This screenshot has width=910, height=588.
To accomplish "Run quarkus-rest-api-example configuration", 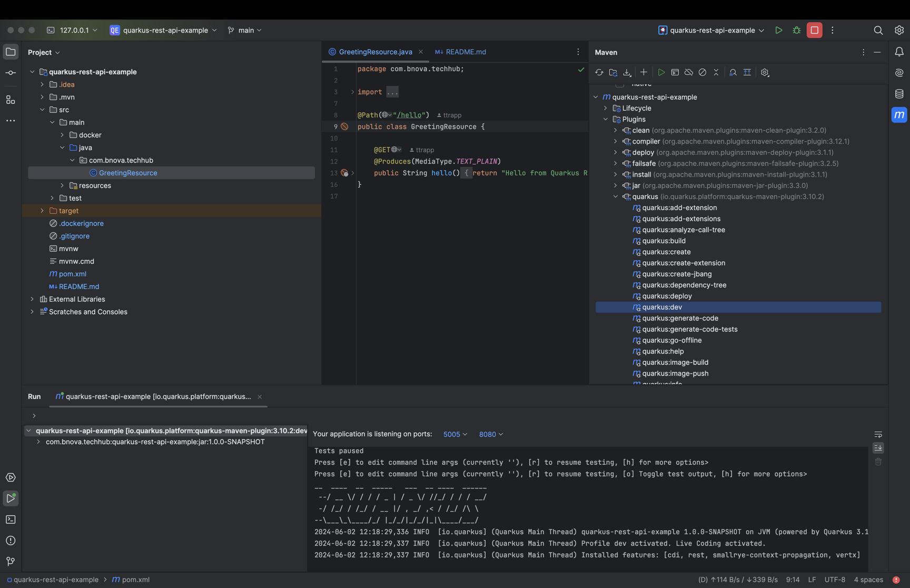I will [779, 31].
